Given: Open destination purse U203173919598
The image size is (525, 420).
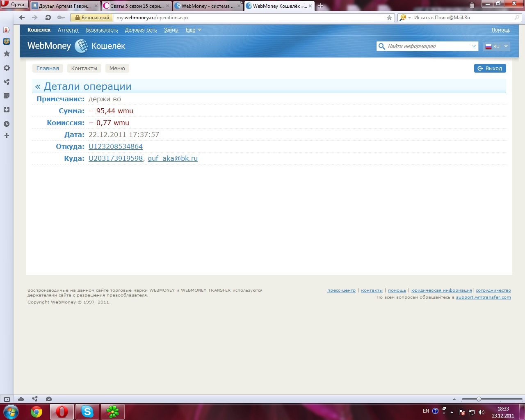Looking at the screenshot, I should point(116,158).
